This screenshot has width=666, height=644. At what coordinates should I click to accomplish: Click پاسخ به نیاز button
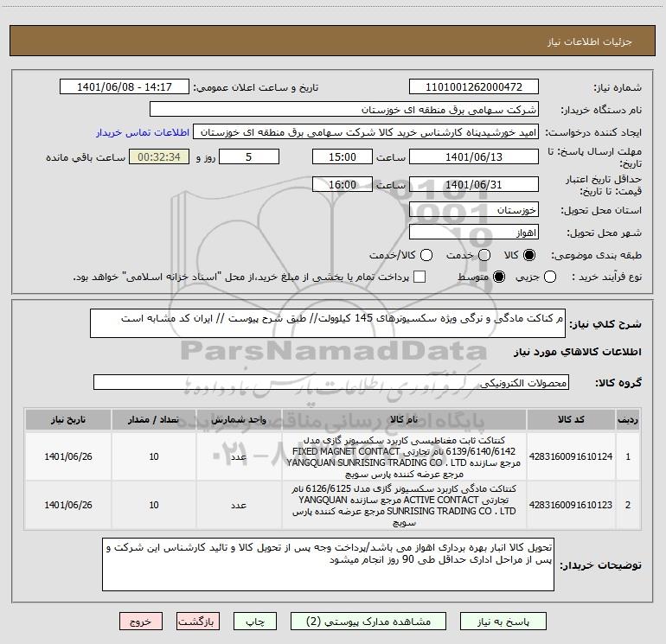(503, 622)
